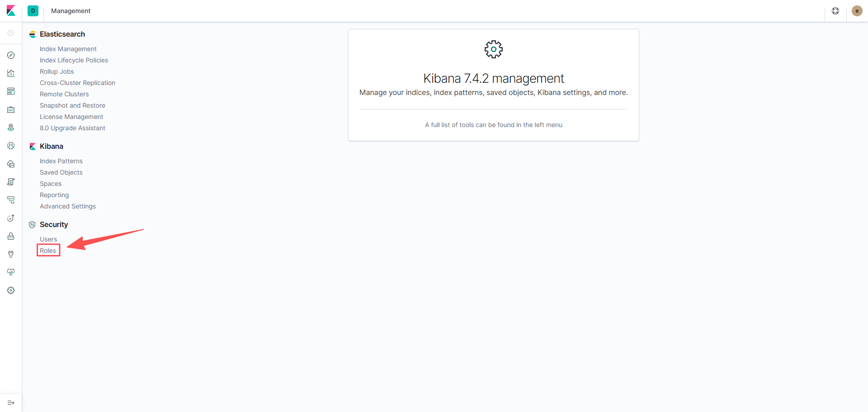The image size is (868, 412).
Task: Open Advanced Settings in Kibana section
Action: pyautogui.click(x=68, y=206)
